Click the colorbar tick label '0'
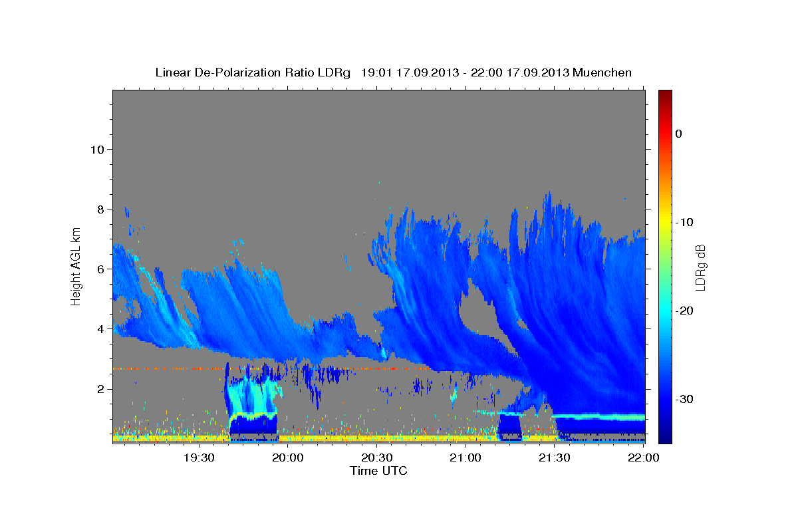 (x=678, y=134)
